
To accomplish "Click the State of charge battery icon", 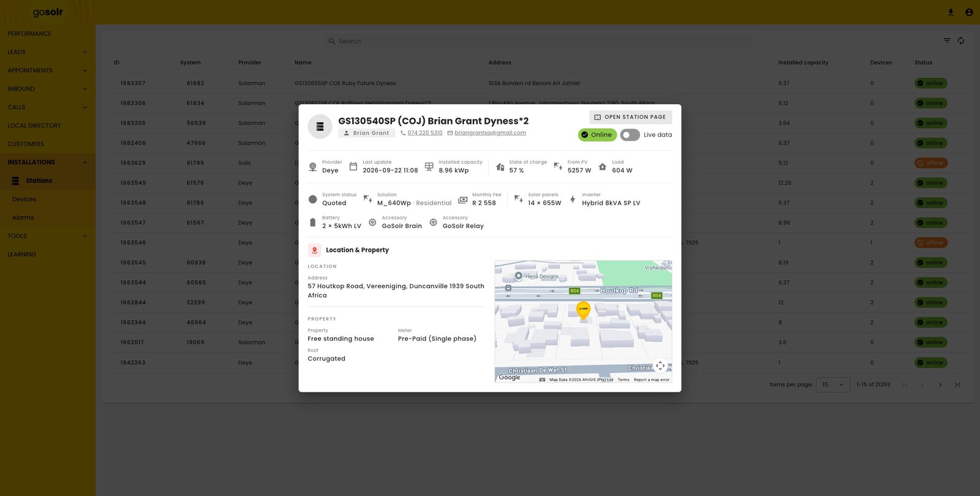I will coord(500,167).
